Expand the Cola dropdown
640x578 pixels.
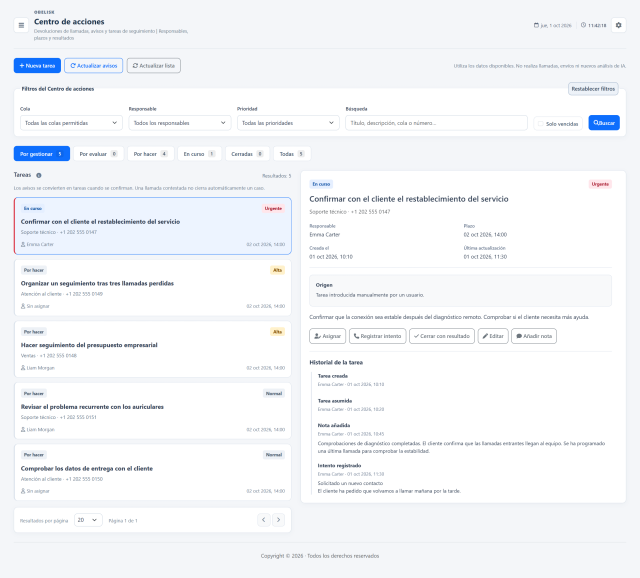[71, 123]
